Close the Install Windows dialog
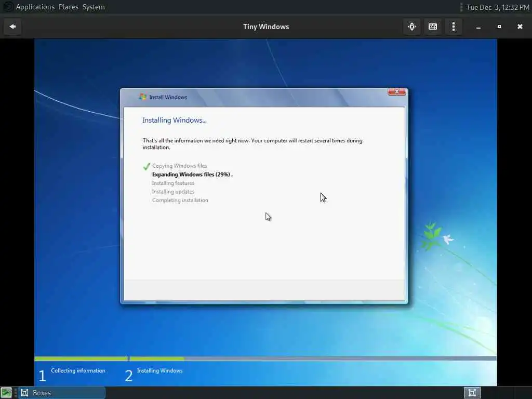Viewport: 532px width, 399px height. [396, 91]
